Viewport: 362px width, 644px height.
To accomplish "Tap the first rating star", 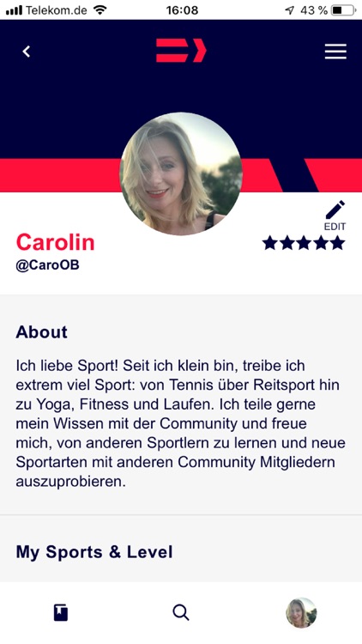I will 270,243.
